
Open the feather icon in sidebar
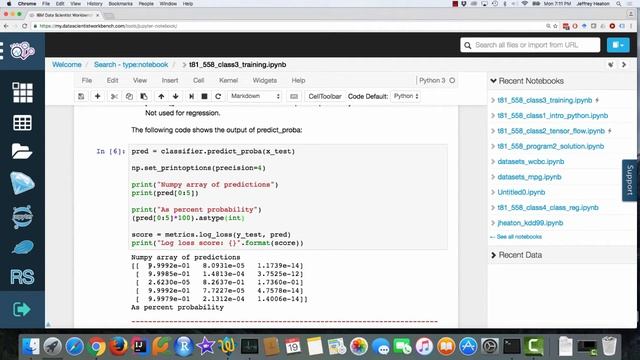(x=22, y=247)
